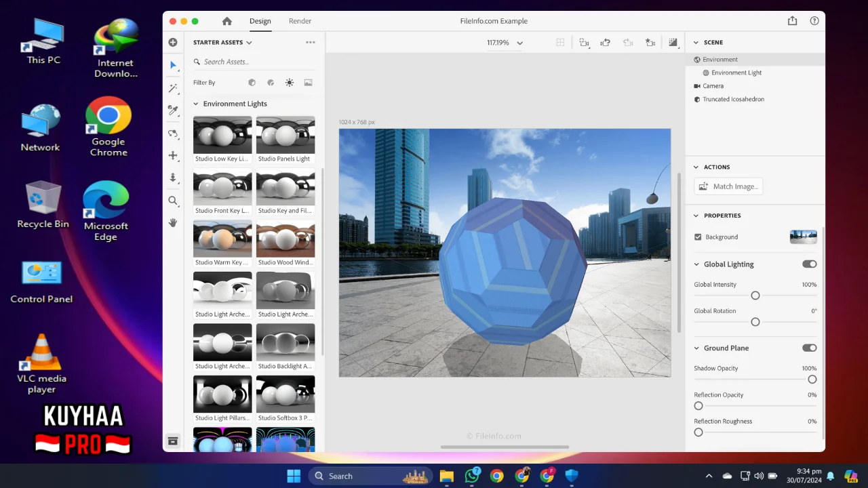Image resolution: width=868 pixels, height=488 pixels.
Task: Collapse the Scene panel
Action: click(x=696, y=42)
